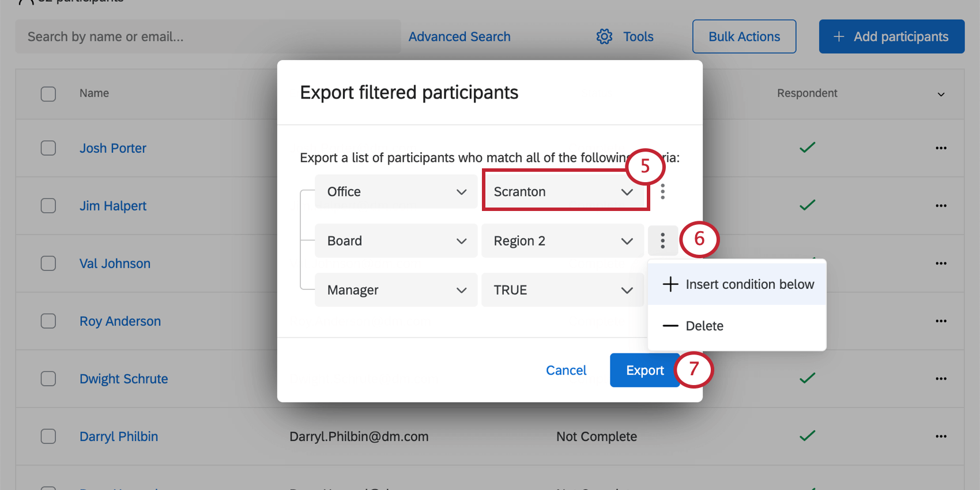Open the three-dot options next to Region 2
The height and width of the screenshot is (490, 980).
click(663, 240)
